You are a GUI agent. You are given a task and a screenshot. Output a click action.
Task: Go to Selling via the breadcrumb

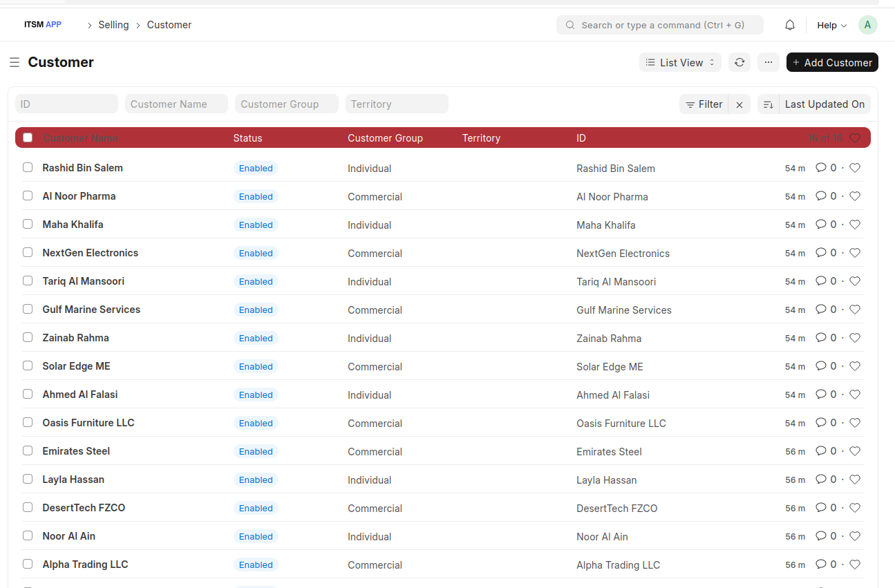[x=113, y=24]
